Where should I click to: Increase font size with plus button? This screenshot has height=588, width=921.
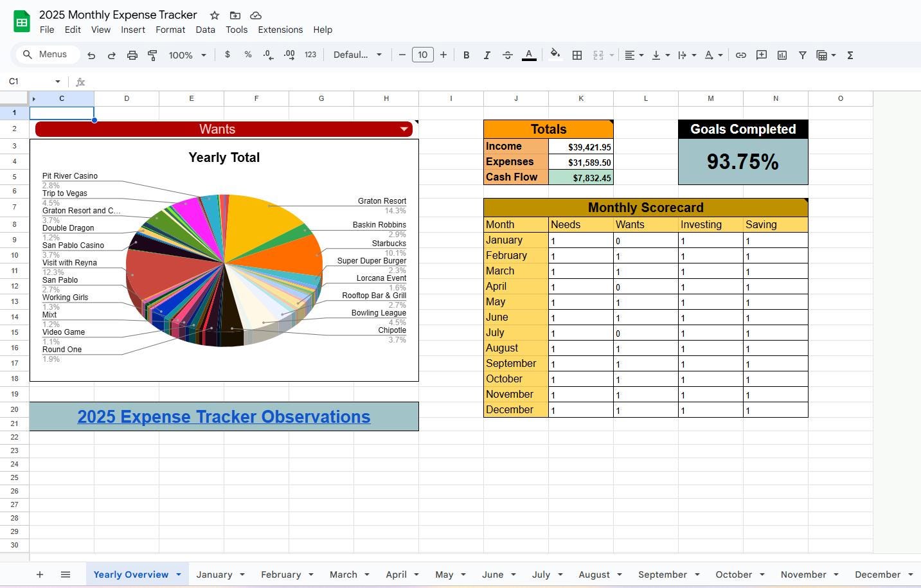(x=443, y=55)
